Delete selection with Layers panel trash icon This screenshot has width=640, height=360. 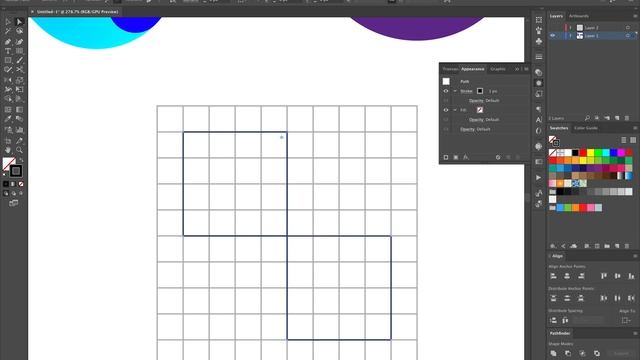click(x=627, y=118)
